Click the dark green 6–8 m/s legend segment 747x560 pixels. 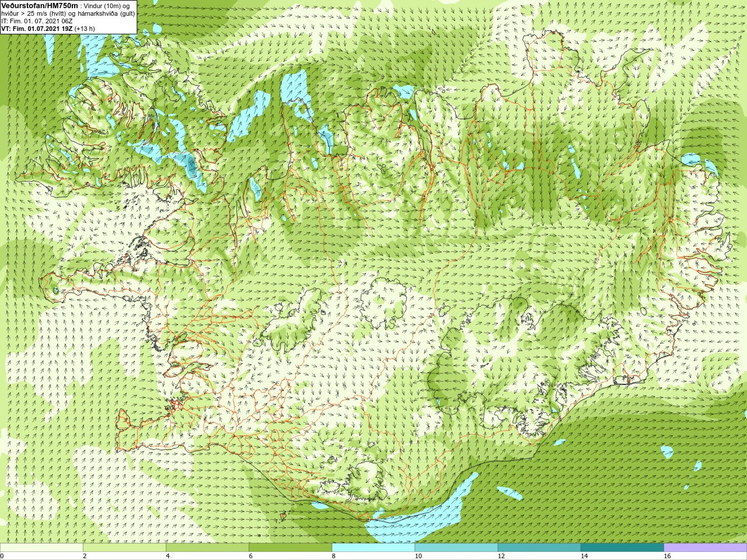(290, 548)
